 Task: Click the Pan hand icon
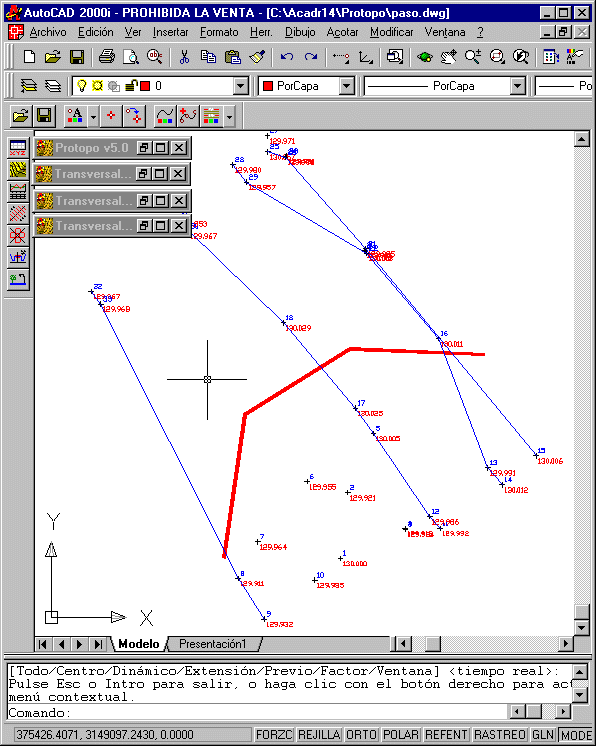[448, 58]
